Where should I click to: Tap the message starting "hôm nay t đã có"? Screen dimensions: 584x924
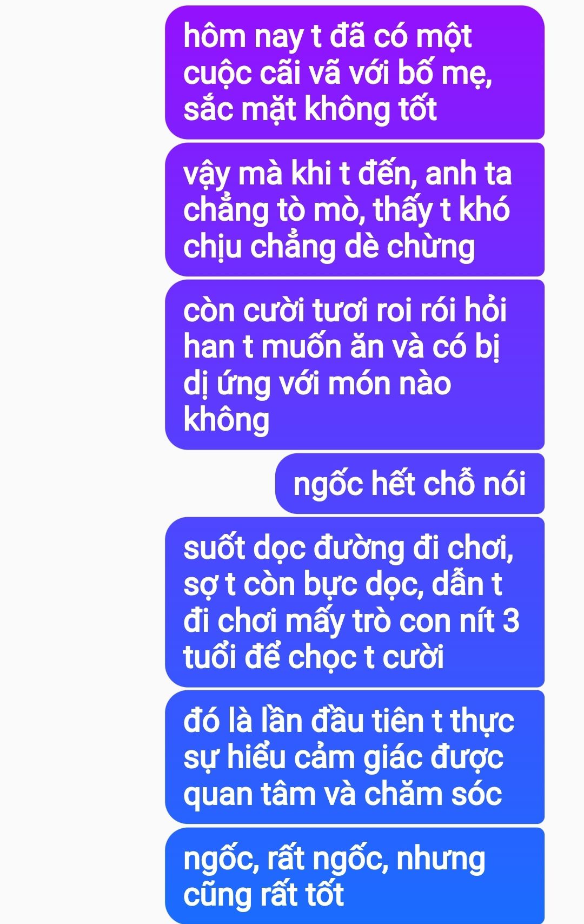tap(355, 72)
